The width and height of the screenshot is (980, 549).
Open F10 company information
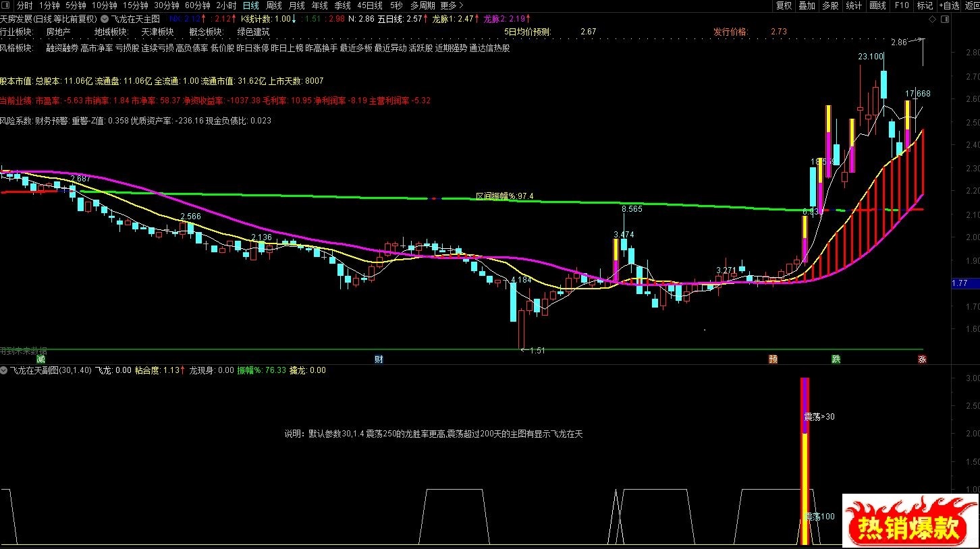pyautogui.click(x=902, y=5)
